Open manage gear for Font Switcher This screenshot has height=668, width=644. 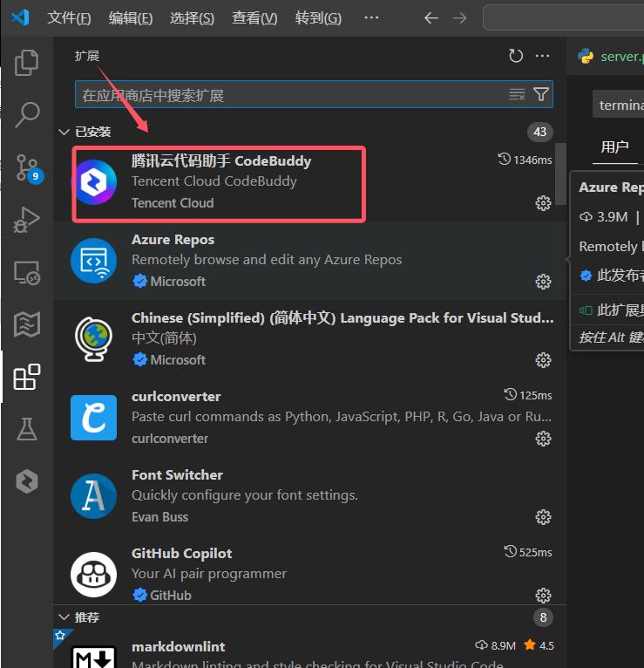click(543, 517)
